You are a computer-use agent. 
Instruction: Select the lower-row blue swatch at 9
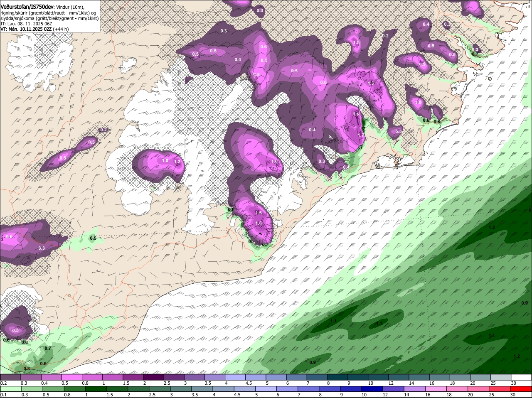pos(351,389)
